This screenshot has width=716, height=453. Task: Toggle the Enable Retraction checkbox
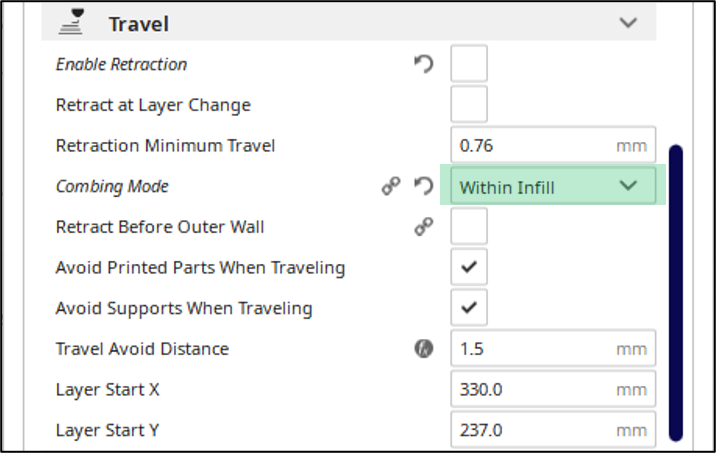(469, 63)
